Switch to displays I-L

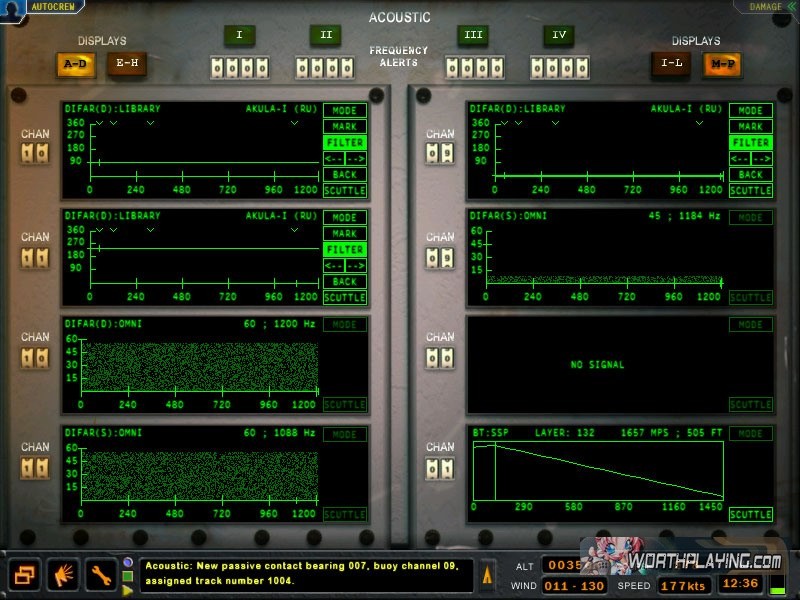670,64
